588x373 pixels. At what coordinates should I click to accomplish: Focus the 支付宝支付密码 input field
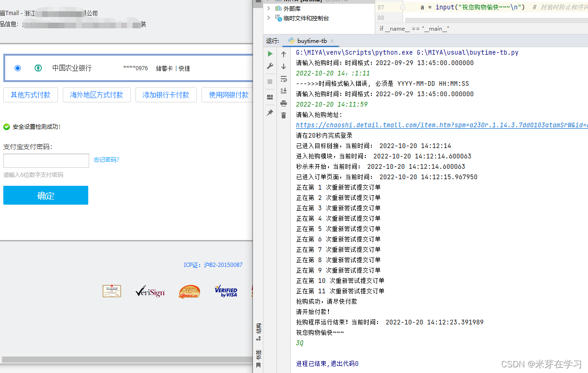(46, 161)
